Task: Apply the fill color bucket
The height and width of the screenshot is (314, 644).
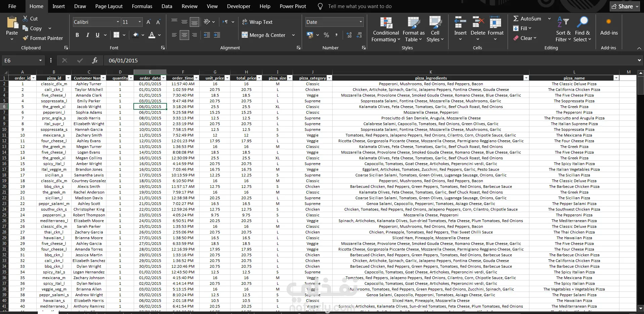Action: (136, 35)
